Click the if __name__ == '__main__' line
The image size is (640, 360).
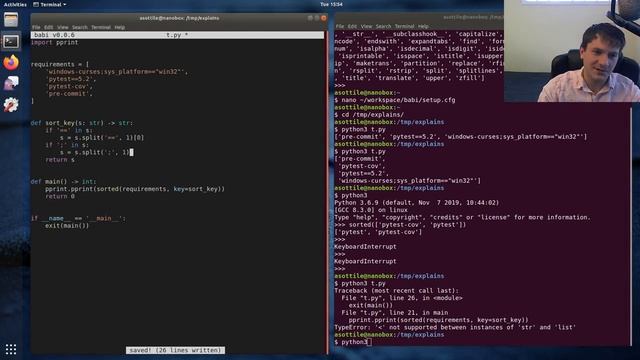78,219
